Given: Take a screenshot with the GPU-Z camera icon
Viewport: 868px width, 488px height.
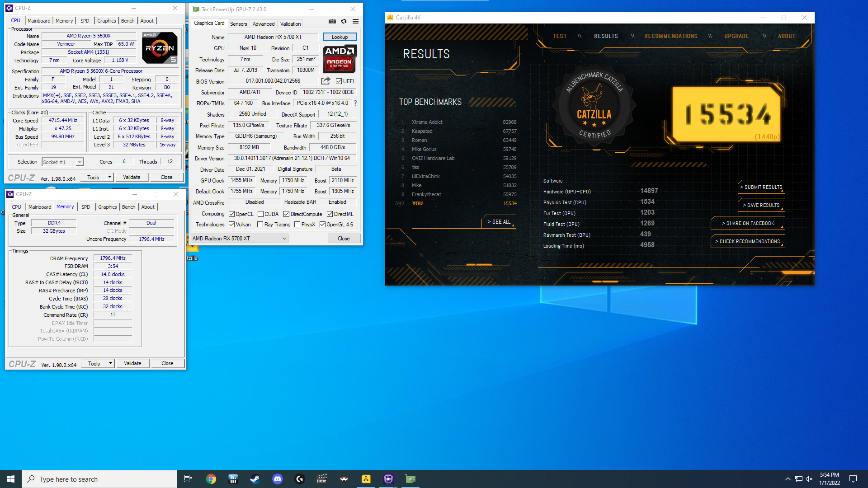Looking at the screenshot, I should (332, 21).
